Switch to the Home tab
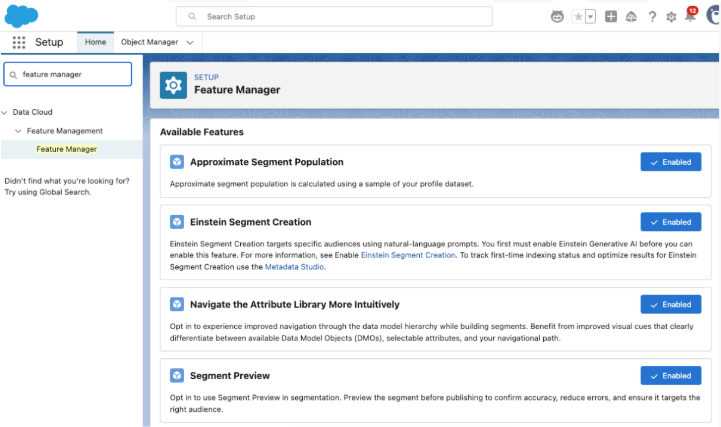The width and height of the screenshot is (721, 427). [95, 42]
